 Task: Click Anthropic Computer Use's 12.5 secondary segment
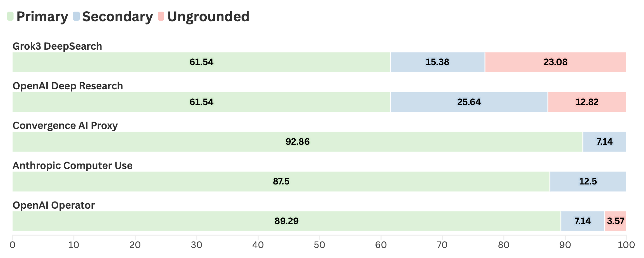(x=588, y=182)
